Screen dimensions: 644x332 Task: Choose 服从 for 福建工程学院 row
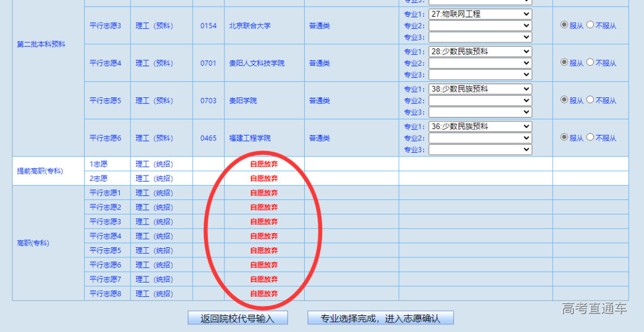click(x=564, y=137)
